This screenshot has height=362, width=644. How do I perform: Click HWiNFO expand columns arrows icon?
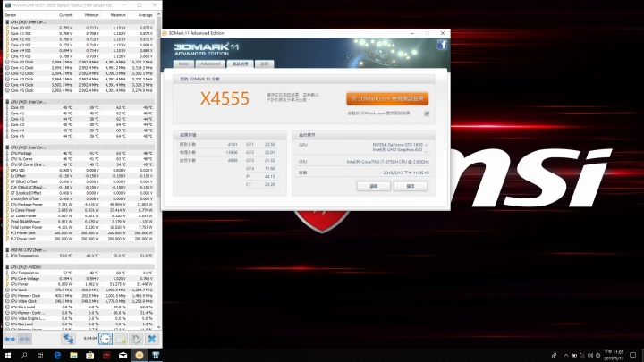10,339
